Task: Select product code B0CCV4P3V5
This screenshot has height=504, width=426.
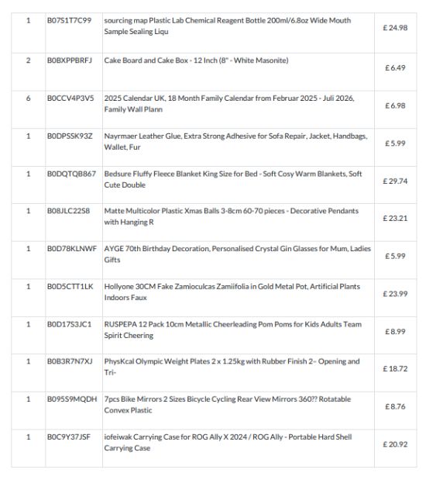Action: pyautogui.click(x=70, y=98)
